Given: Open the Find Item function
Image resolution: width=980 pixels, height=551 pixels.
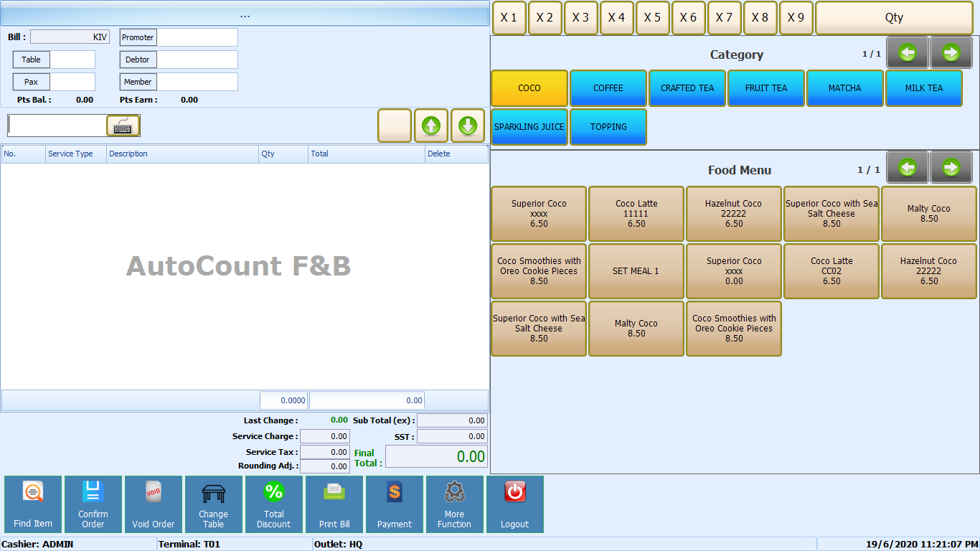Looking at the screenshot, I should pyautogui.click(x=33, y=504).
